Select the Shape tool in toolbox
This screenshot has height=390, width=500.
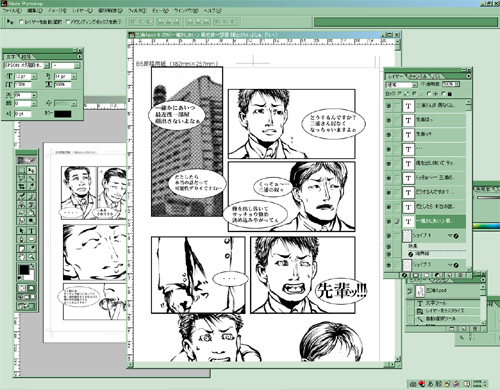[31, 238]
